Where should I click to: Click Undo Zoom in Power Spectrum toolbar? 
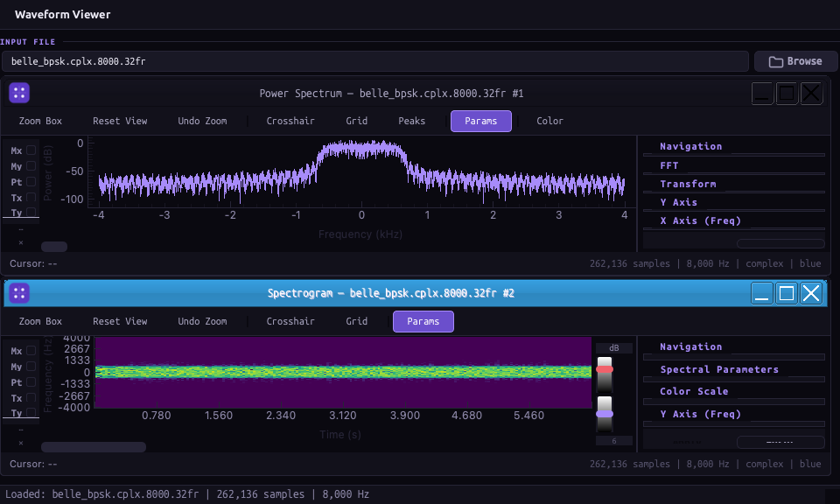202,121
